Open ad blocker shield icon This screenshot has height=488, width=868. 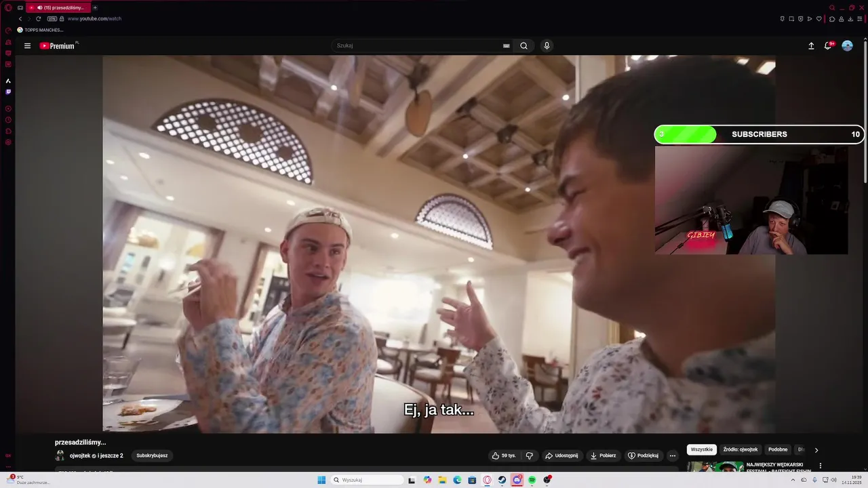(800, 19)
